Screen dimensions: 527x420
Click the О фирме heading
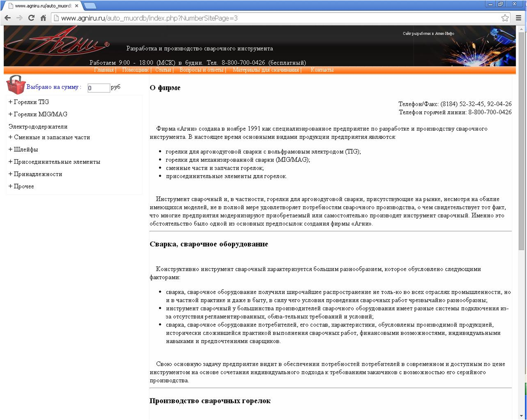[x=165, y=88]
